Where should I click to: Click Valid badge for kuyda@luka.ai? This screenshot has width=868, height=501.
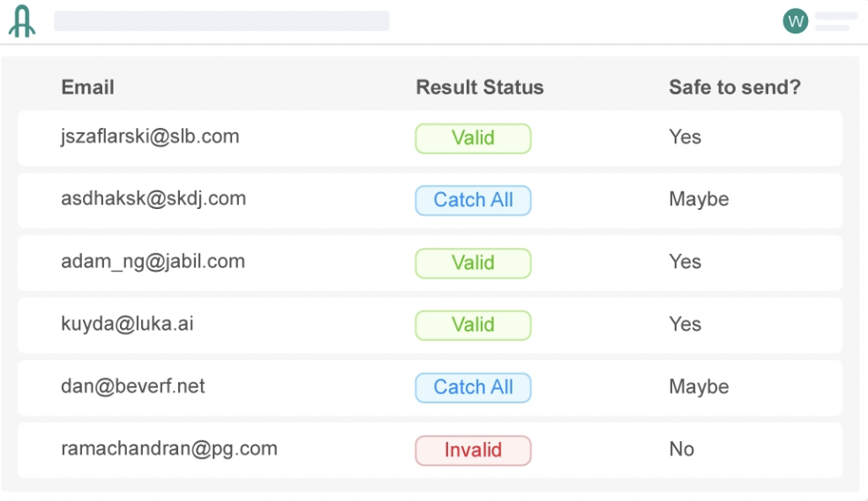point(473,325)
